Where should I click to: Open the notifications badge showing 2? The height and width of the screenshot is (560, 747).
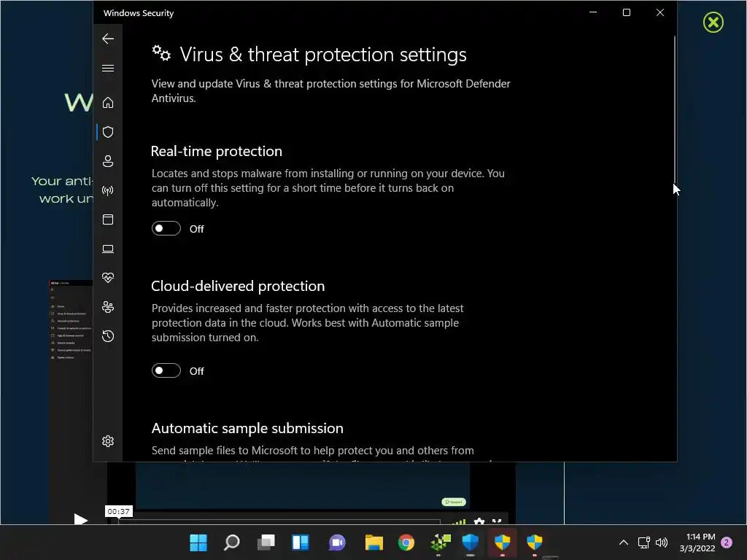tap(727, 542)
